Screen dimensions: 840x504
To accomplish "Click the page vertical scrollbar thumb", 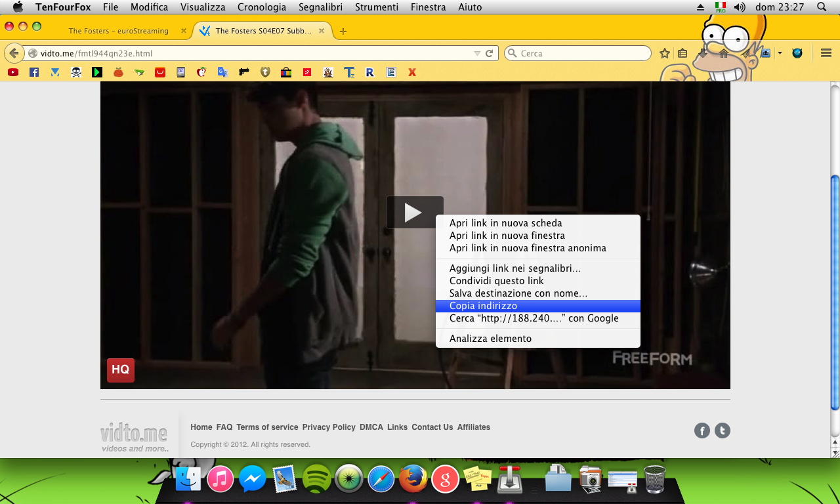I will [x=835, y=292].
